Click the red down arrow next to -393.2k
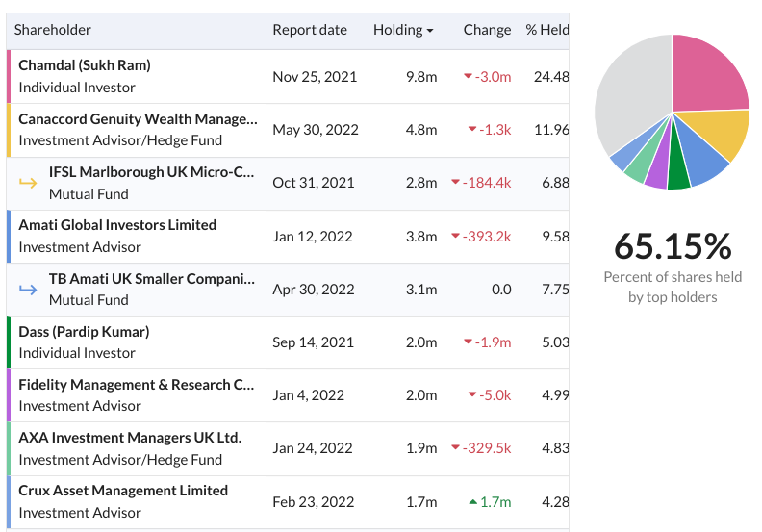Image resolution: width=762 pixels, height=532 pixels. (455, 236)
